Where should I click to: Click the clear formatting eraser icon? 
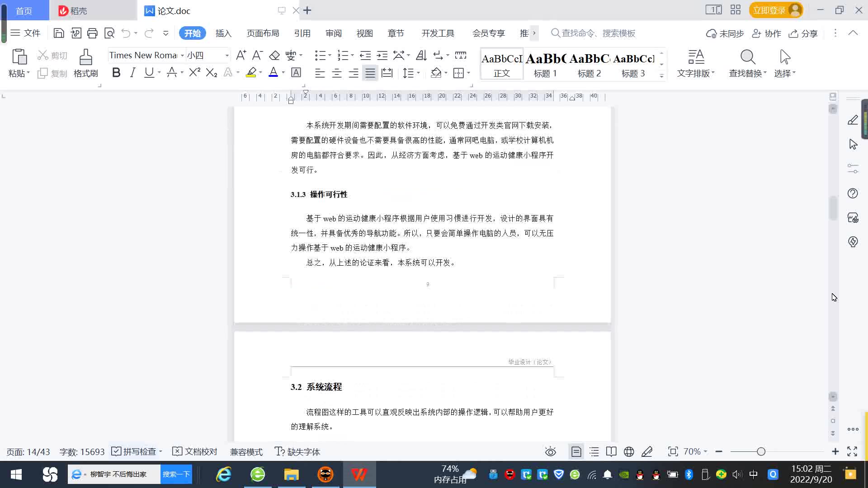[274, 56]
